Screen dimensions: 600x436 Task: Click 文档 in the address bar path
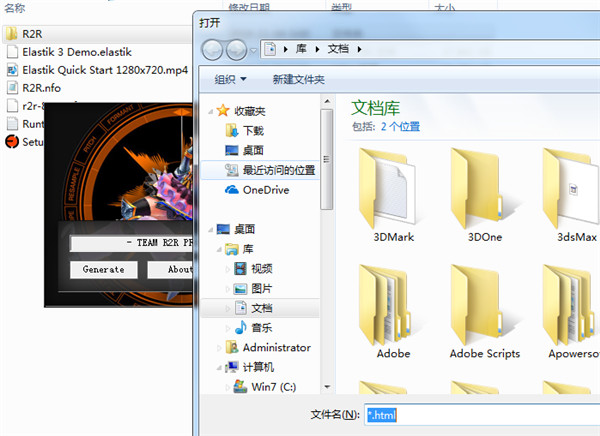tap(338, 49)
